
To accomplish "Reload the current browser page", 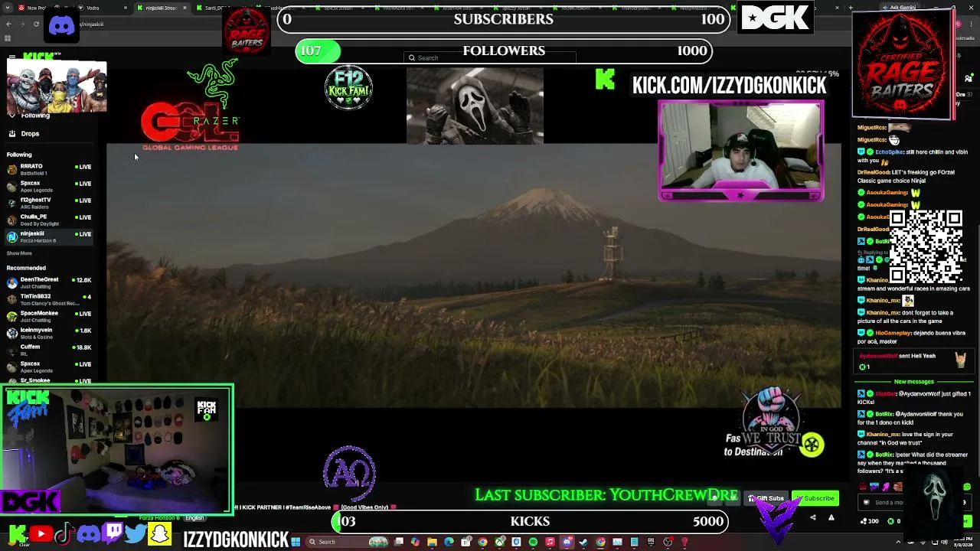I will pos(36,24).
